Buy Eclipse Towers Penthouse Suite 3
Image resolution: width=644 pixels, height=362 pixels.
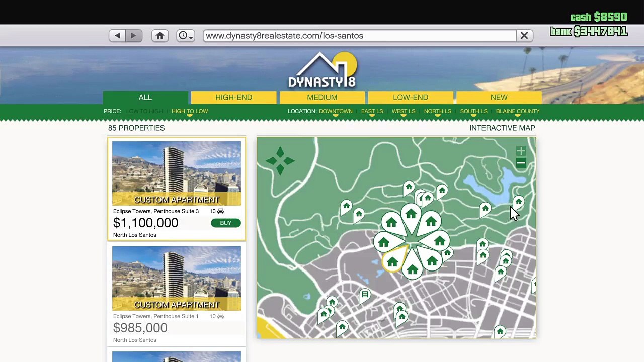[226, 223]
